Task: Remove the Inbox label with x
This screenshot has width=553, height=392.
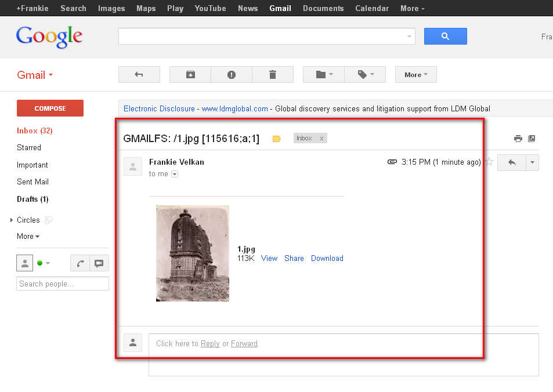Action: click(321, 139)
